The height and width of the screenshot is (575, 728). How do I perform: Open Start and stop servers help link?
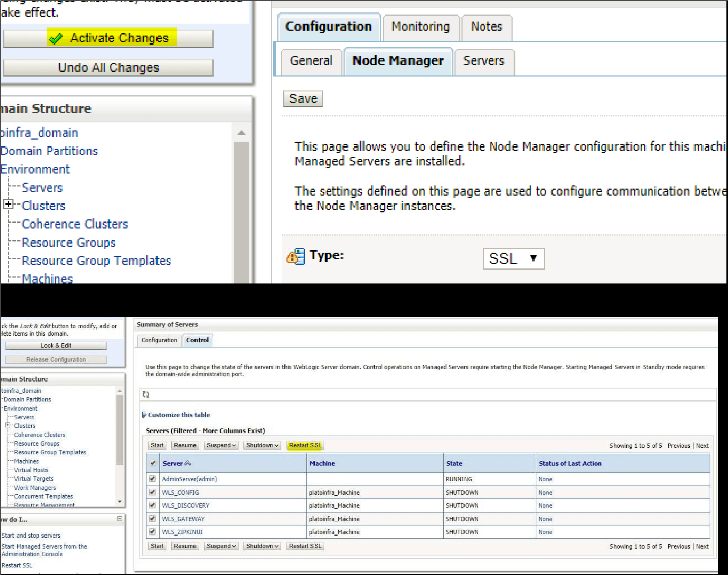[31, 536]
